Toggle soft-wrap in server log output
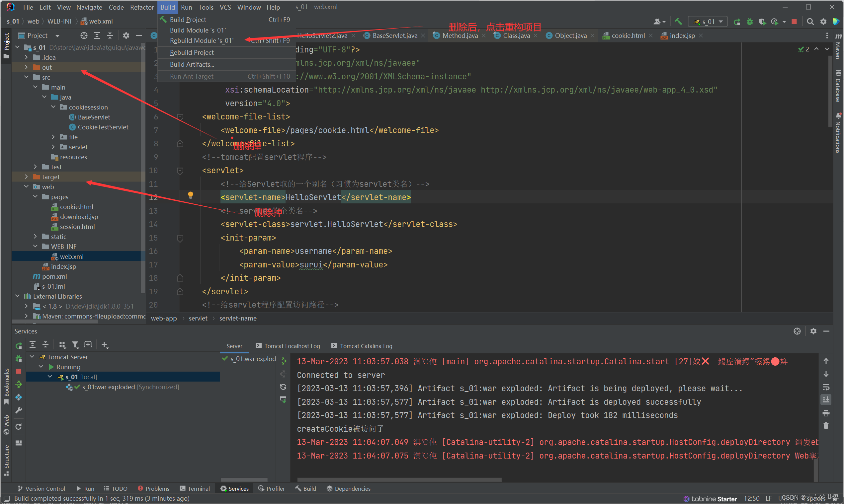Viewport: 844px width, 504px height. (x=826, y=387)
